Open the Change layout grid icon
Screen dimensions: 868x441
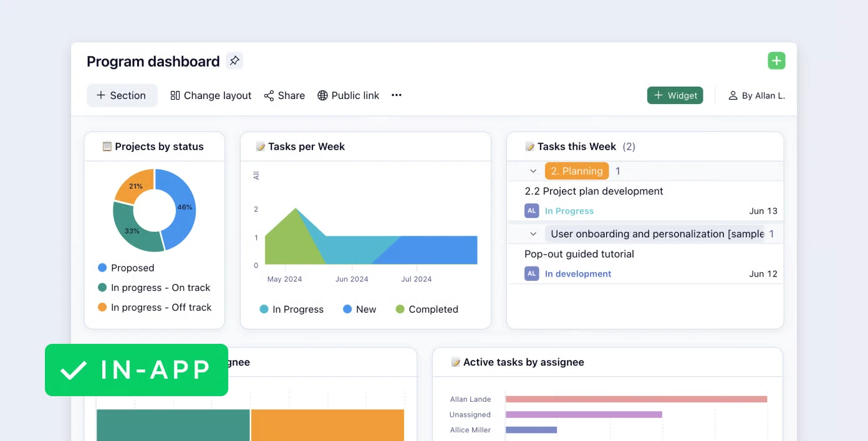pos(175,95)
